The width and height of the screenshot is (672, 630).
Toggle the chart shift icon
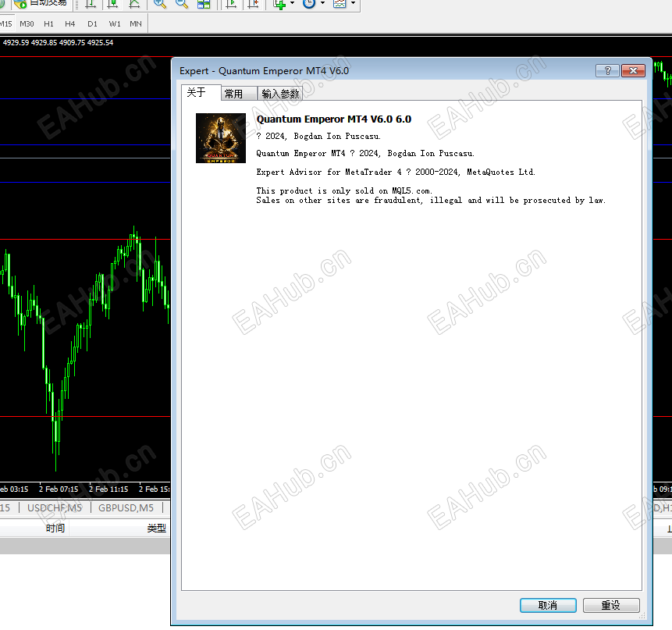tap(254, 4)
